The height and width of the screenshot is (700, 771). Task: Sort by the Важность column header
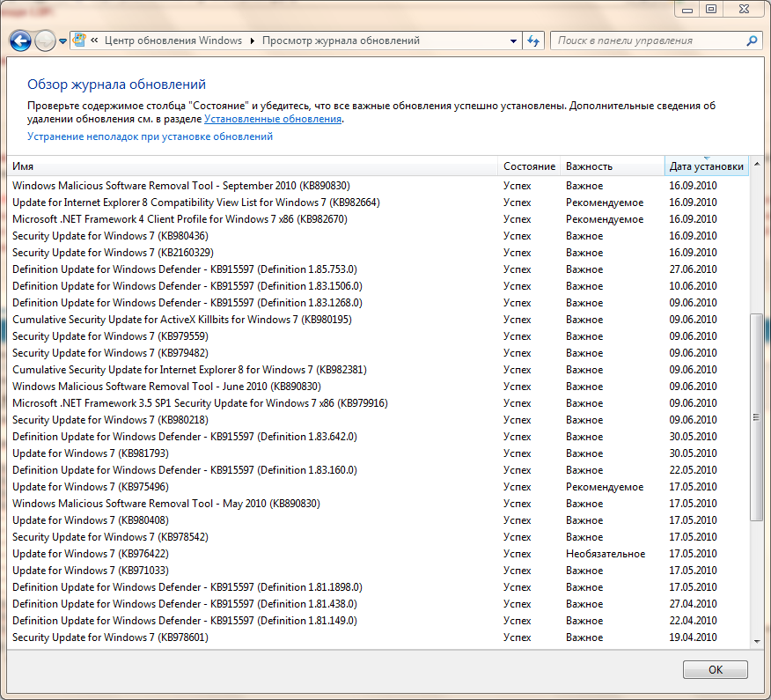(x=613, y=166)
